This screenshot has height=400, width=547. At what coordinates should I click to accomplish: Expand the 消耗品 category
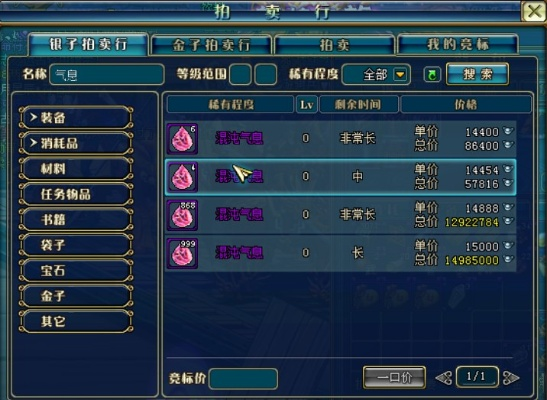[76, 143]
